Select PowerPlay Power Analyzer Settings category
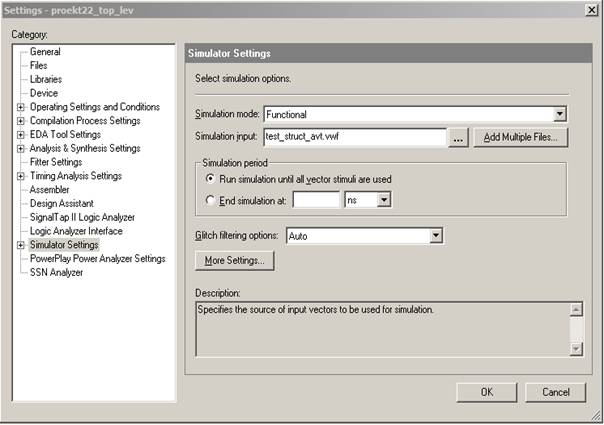604x425 pixels. [97, 258]
